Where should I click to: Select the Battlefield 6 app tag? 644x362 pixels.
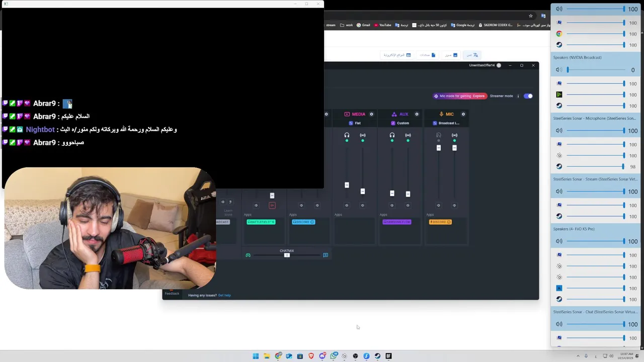point(261,222)
